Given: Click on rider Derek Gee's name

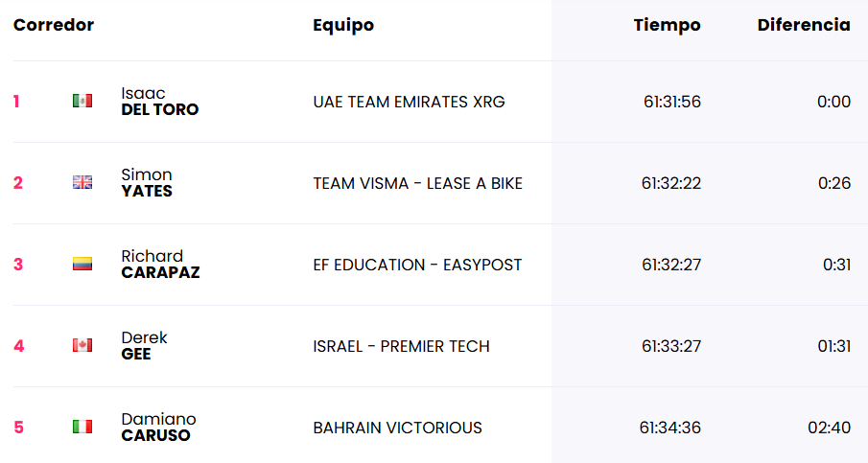Looking at the screenshot, I should (144, 346).
